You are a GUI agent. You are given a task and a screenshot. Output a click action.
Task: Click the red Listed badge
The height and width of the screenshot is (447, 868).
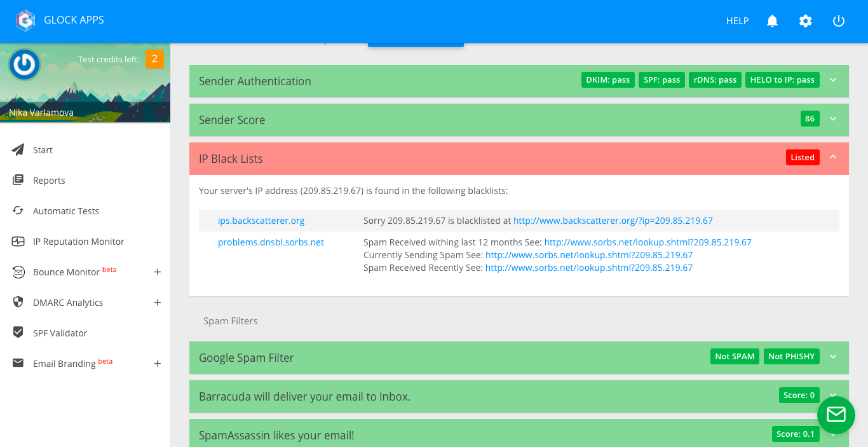[x=803, y=158]
